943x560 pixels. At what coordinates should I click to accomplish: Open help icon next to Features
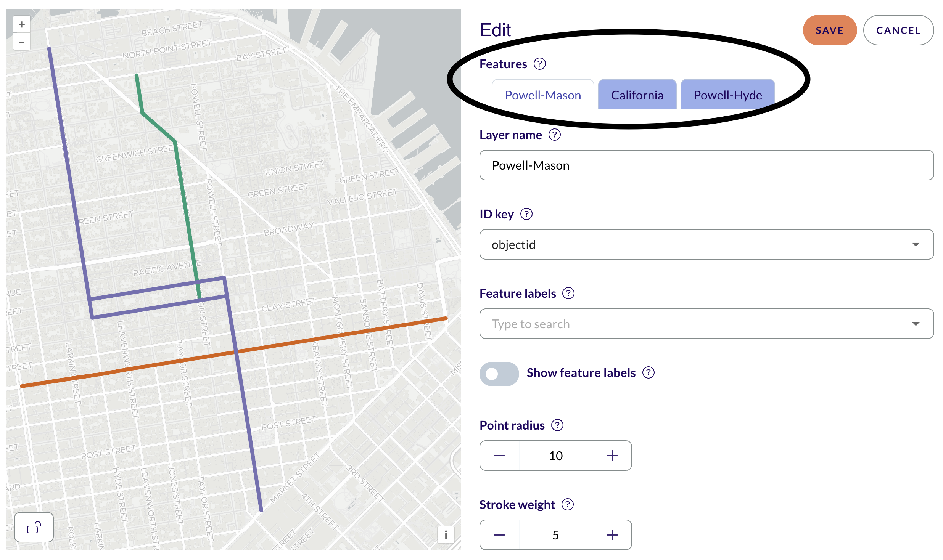pyautogui.click(x=539, y=64)
